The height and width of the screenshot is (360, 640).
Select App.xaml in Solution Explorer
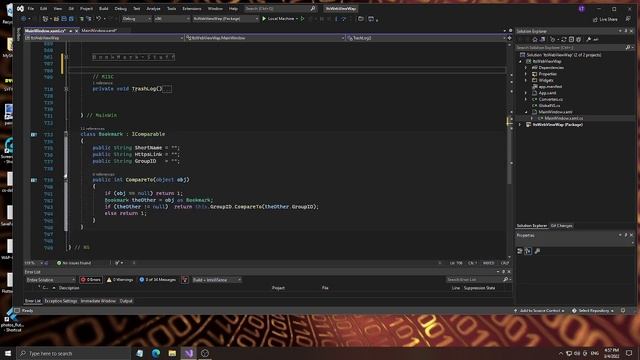547,93
